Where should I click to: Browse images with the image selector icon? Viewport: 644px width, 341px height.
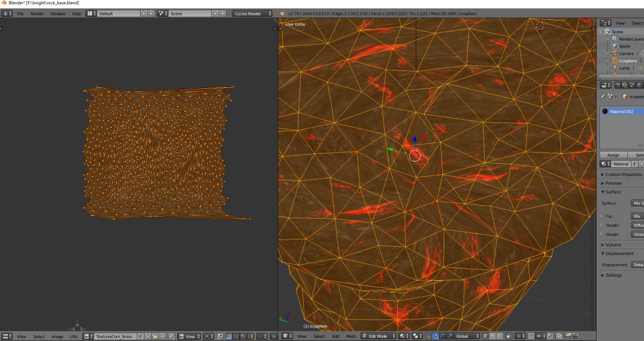[x=88, y=336]
